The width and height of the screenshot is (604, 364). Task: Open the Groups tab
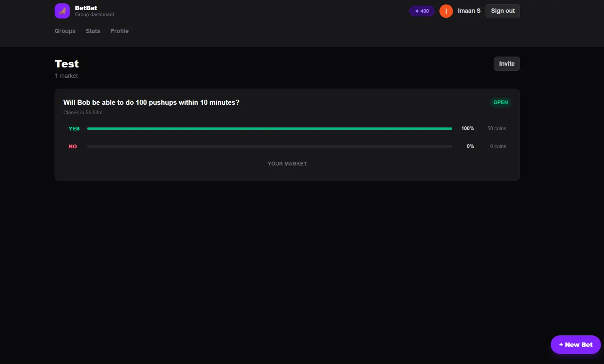click(x=65, y=31)
